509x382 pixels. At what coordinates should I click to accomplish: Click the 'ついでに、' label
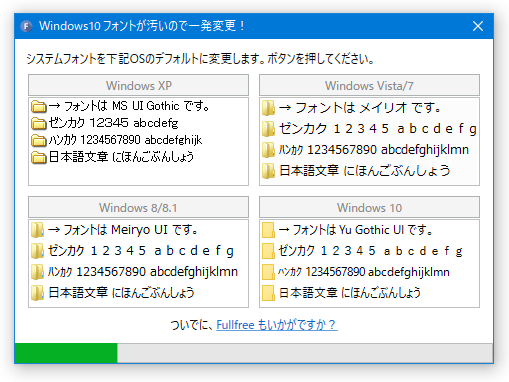(x=192, y=324)
